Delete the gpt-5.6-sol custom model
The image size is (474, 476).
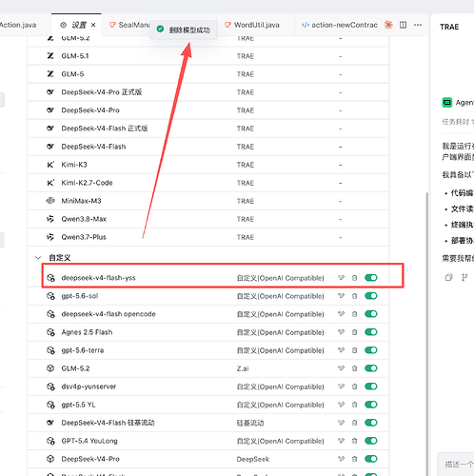[354, 296]
